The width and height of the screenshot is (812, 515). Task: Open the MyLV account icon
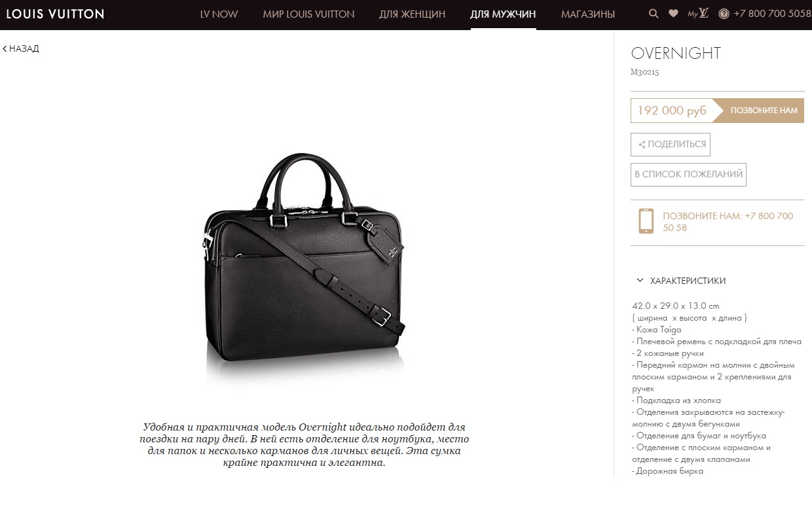tap(698, 14)
